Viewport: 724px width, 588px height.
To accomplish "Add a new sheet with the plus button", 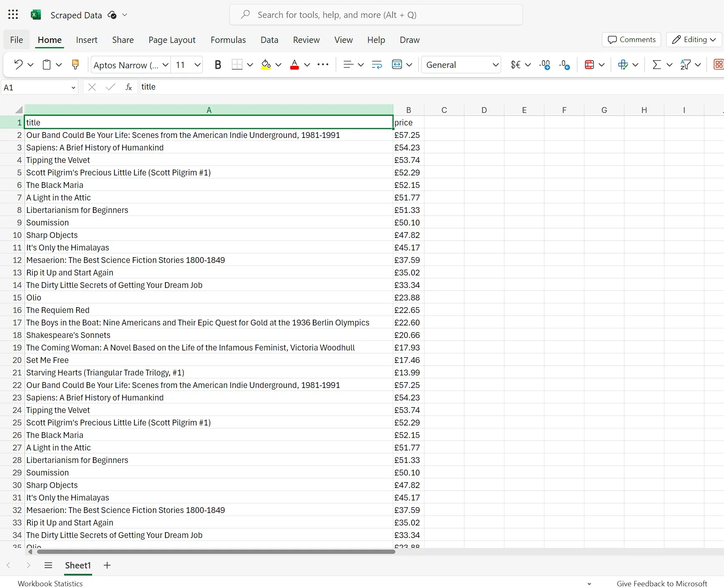I will tap(107, 565).
